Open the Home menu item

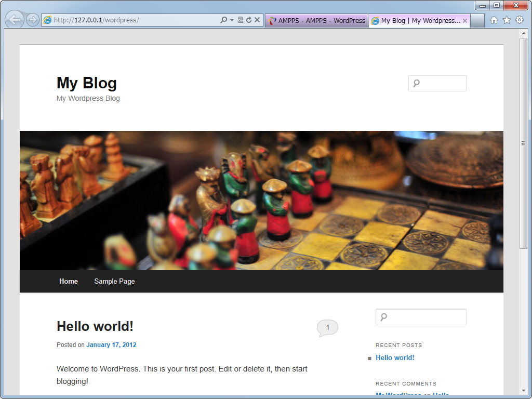(69, 281)
